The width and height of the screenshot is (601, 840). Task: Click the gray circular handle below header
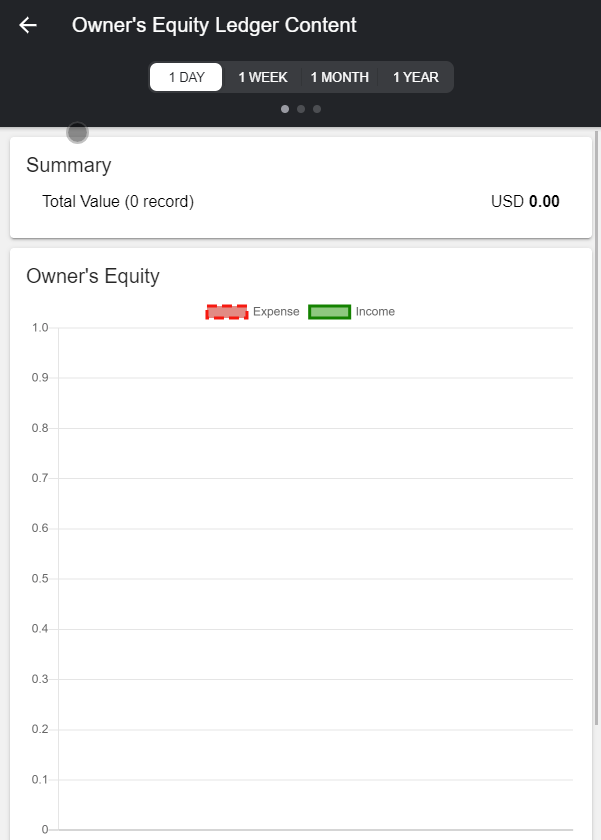[77, 132]
